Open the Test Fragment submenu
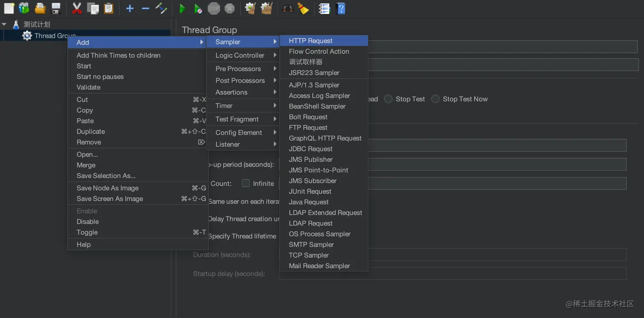The image size is (644, 318). pyautogui.click(x=243, y=119)
